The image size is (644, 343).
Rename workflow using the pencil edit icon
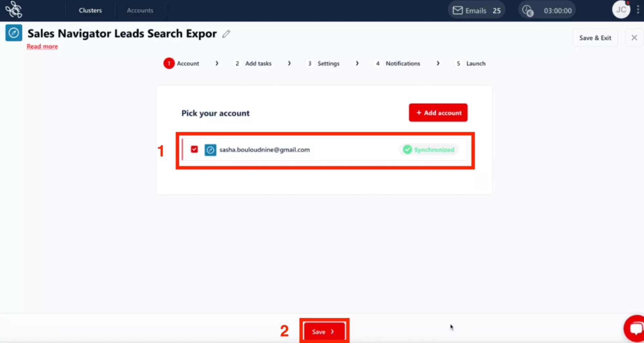point(226,34)
